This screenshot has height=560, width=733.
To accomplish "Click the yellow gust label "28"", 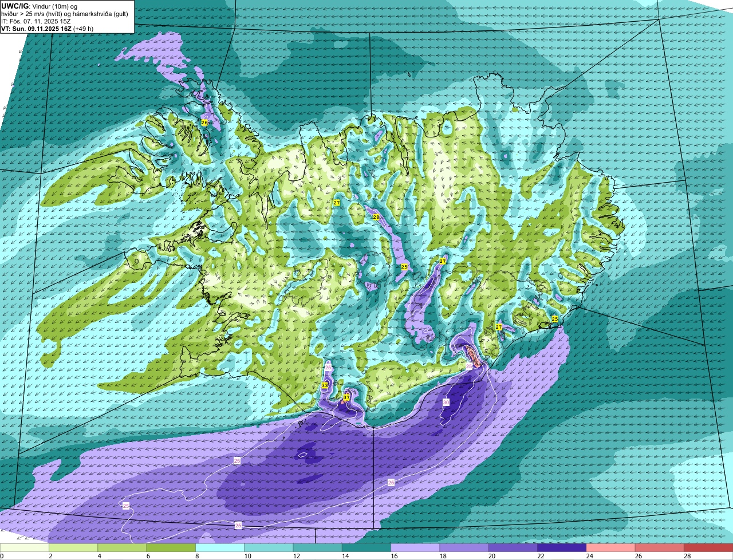I will click(376, 217).
